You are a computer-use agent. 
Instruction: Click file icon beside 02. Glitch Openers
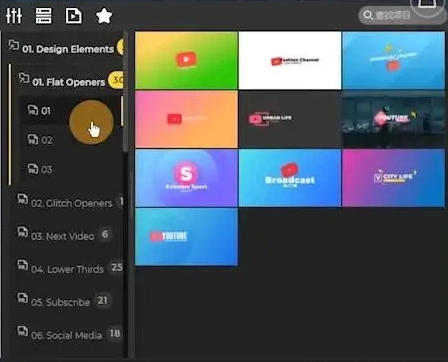click(23, 199)
